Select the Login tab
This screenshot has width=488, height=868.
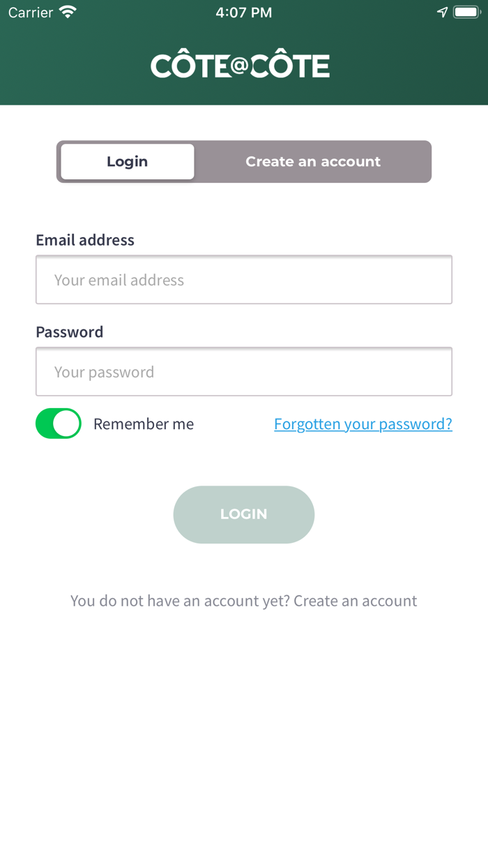pos(128,162)
